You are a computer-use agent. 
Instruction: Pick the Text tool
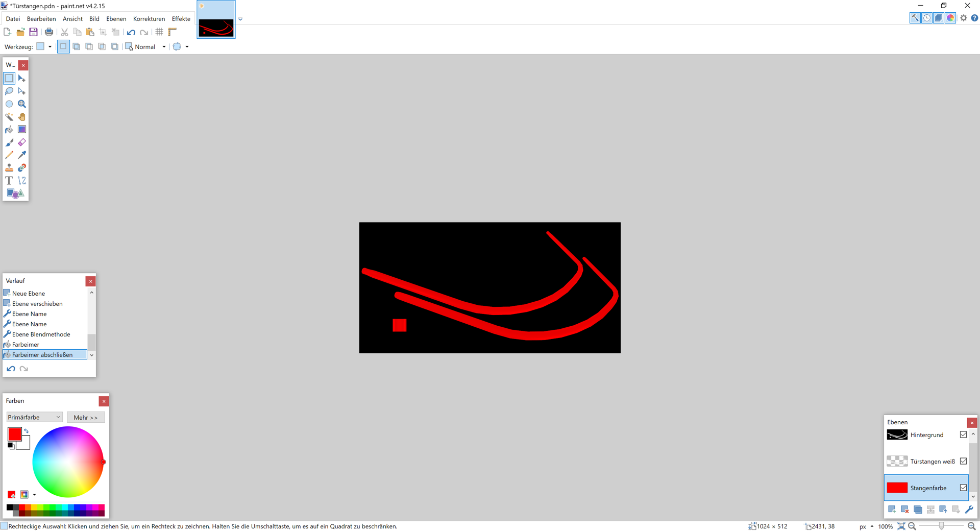pyautogui.click(x=9, y=181)
